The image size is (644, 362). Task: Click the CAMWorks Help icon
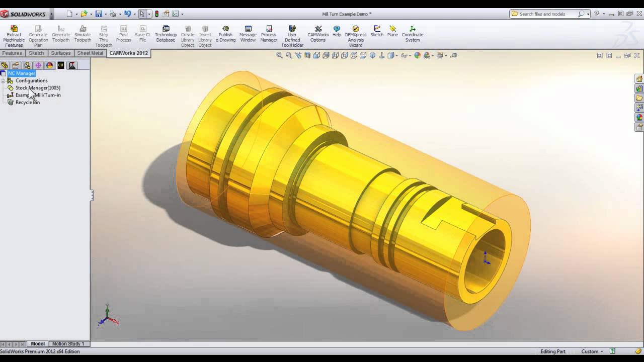337,31
